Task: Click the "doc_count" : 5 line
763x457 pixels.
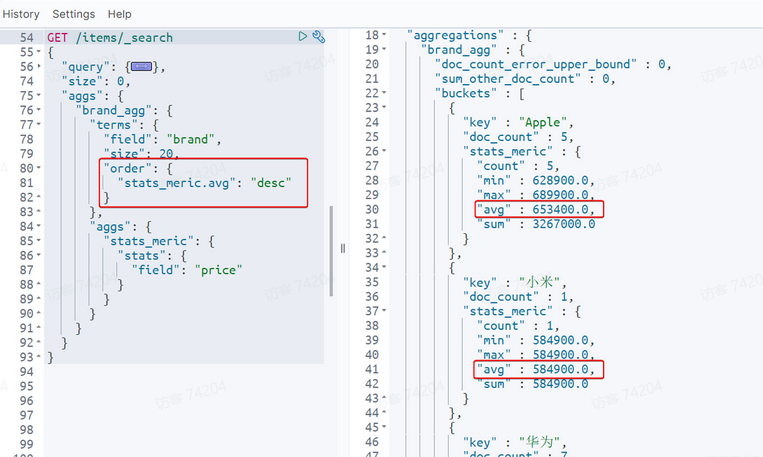Action: click(518, 137)
